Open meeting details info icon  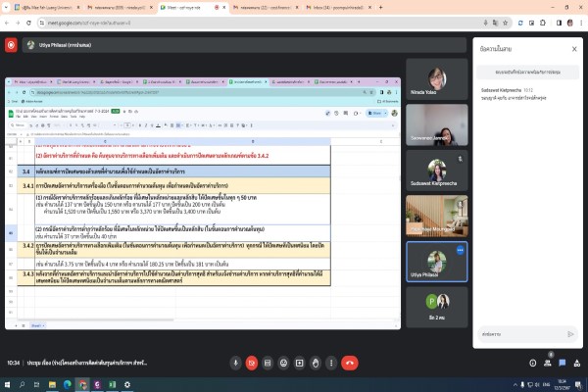[532, 363]
